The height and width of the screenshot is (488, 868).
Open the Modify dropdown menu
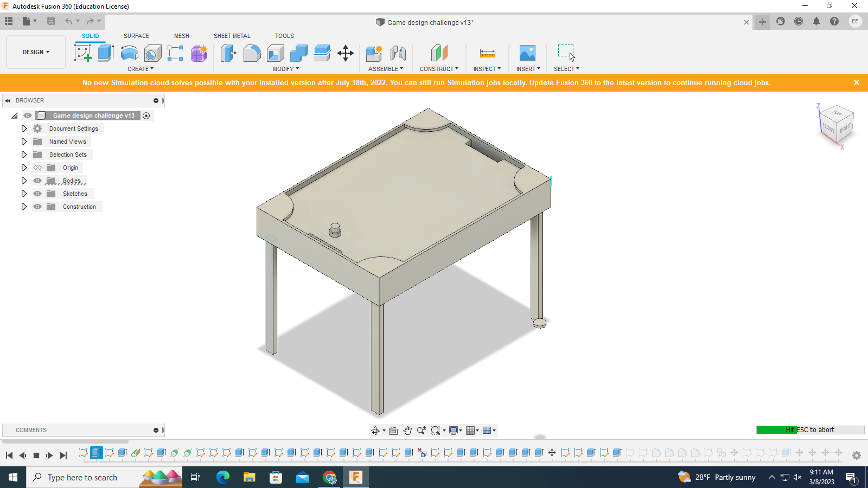coord(285,69)
